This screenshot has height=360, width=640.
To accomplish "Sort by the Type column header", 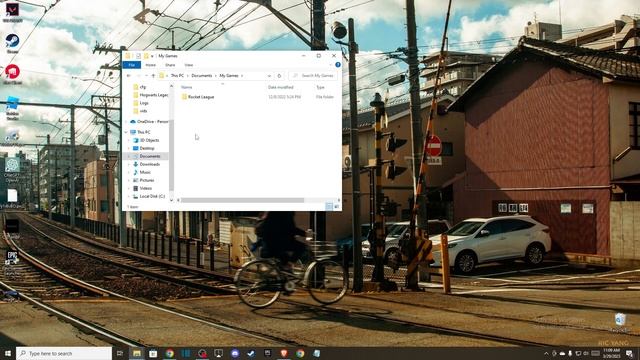I will click(320, 87).
